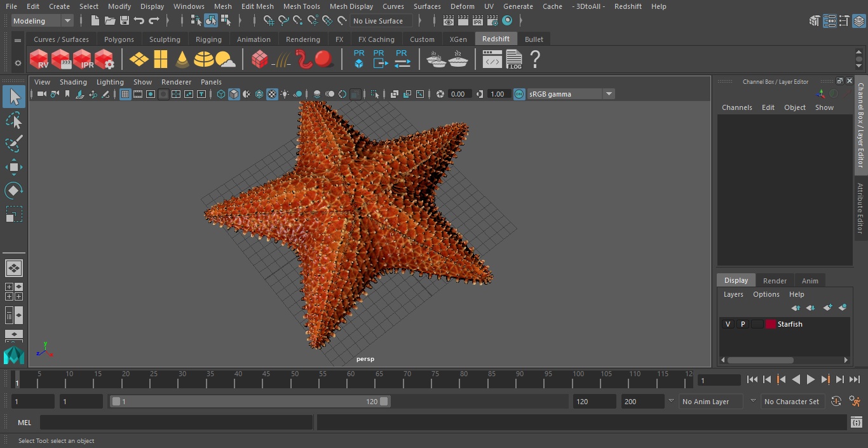Create a new scene from status line

95,21
